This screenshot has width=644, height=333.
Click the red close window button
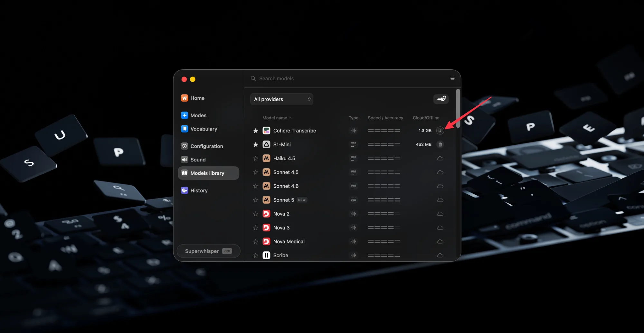[184, 79]
